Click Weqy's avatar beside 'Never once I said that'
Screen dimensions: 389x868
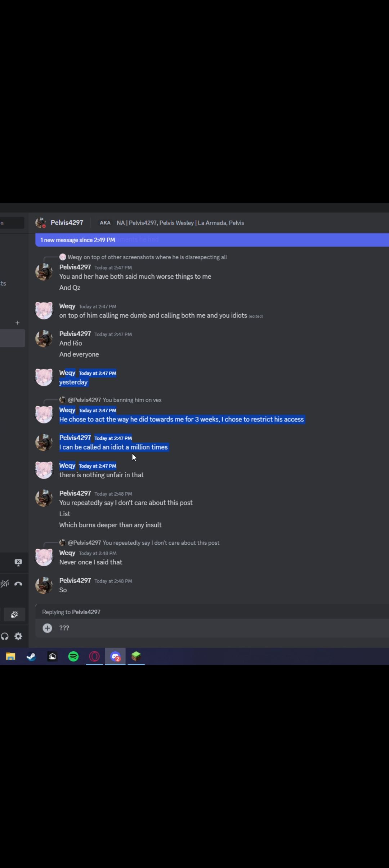coord(44,557)
